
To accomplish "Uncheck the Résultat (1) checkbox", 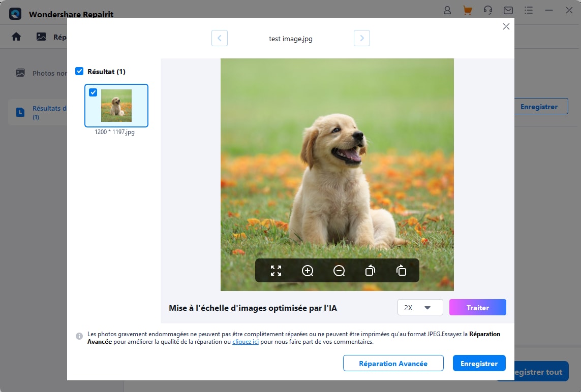I will [79, 71].
